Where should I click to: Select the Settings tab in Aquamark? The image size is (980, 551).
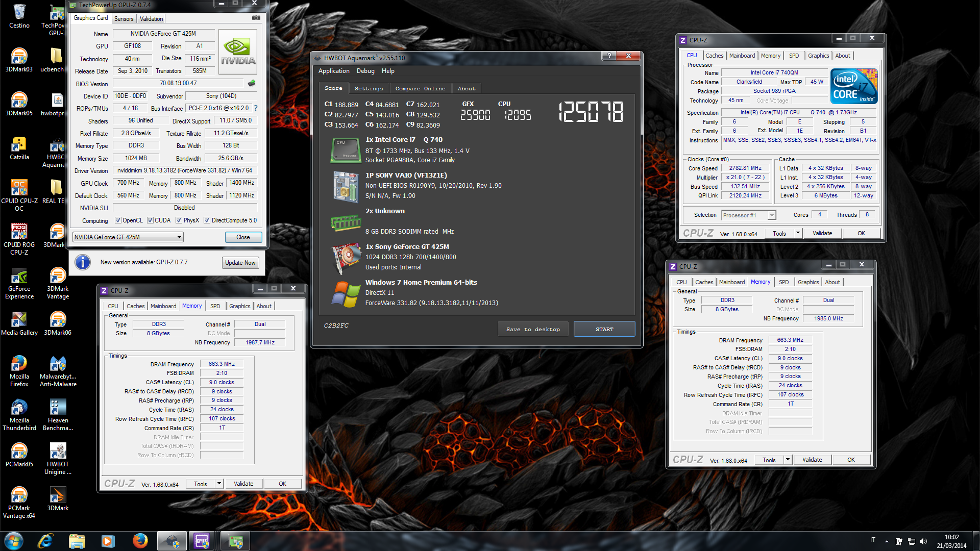[x=369, y=89]
